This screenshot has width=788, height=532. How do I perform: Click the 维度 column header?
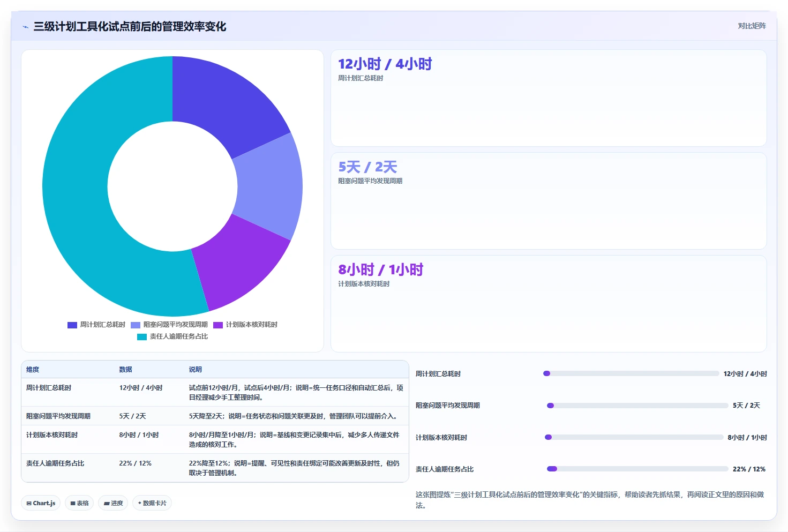click(33, 370)
